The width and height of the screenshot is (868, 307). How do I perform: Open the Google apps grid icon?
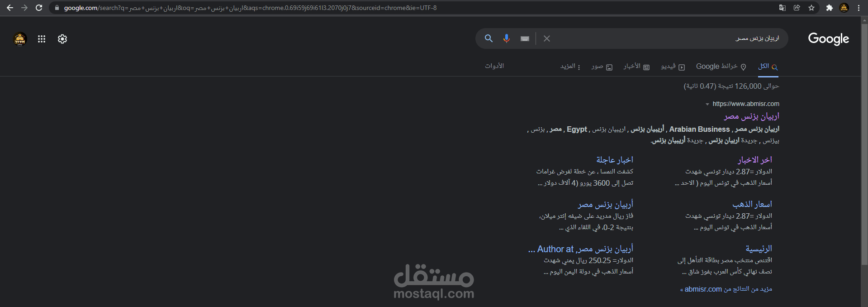pos(42,39)
